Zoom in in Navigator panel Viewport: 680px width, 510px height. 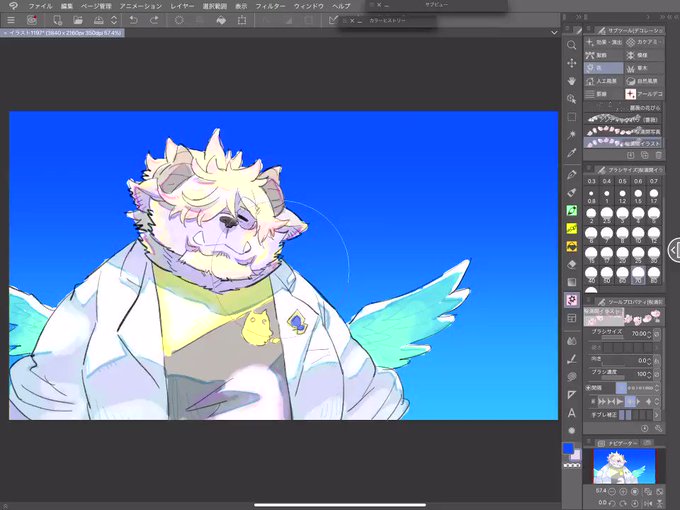coord(623,492)
